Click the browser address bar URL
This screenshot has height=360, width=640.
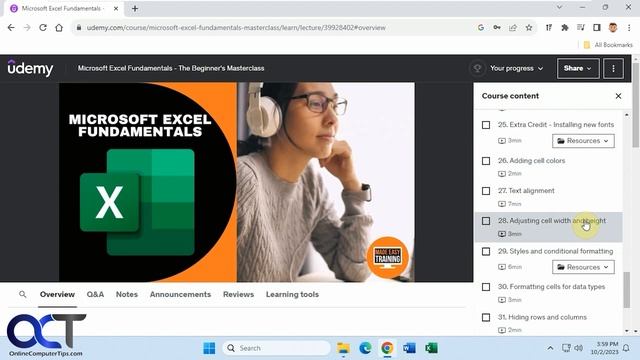click(236, 28)
